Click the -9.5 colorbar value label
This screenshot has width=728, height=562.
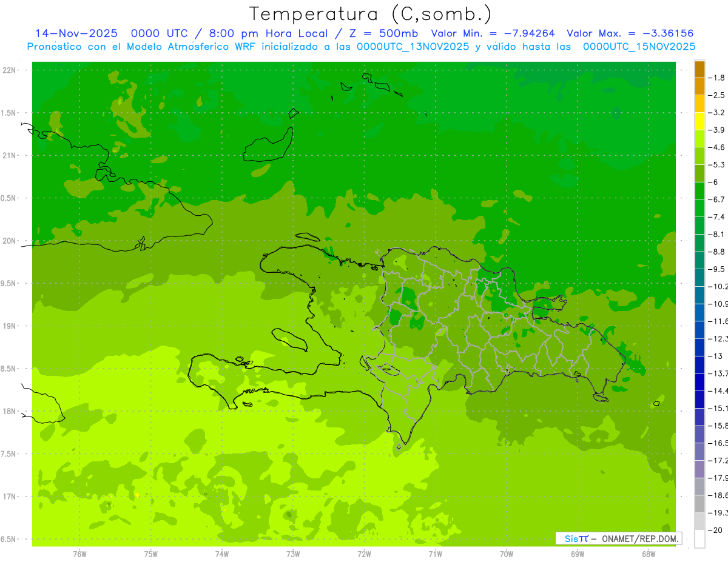716,269
